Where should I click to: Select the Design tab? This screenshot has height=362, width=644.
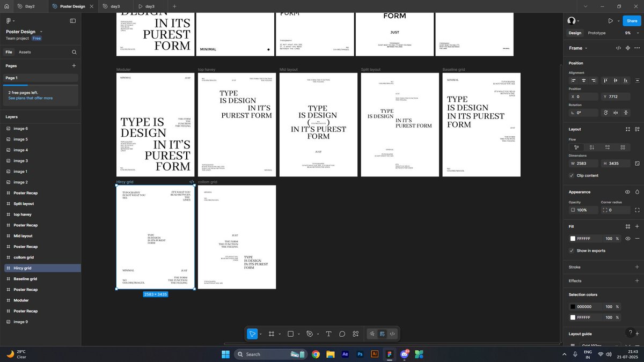[x=575, y=33]
